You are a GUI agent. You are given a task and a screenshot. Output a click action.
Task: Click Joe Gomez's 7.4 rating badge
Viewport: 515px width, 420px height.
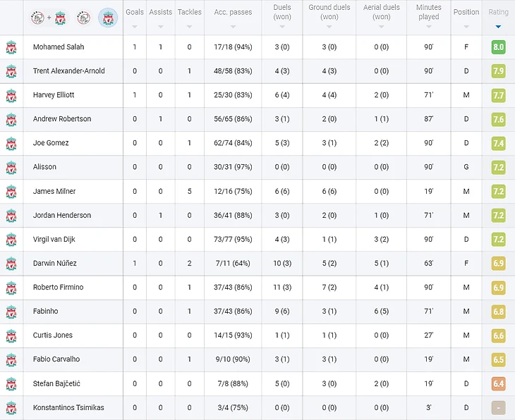point(498,143)
